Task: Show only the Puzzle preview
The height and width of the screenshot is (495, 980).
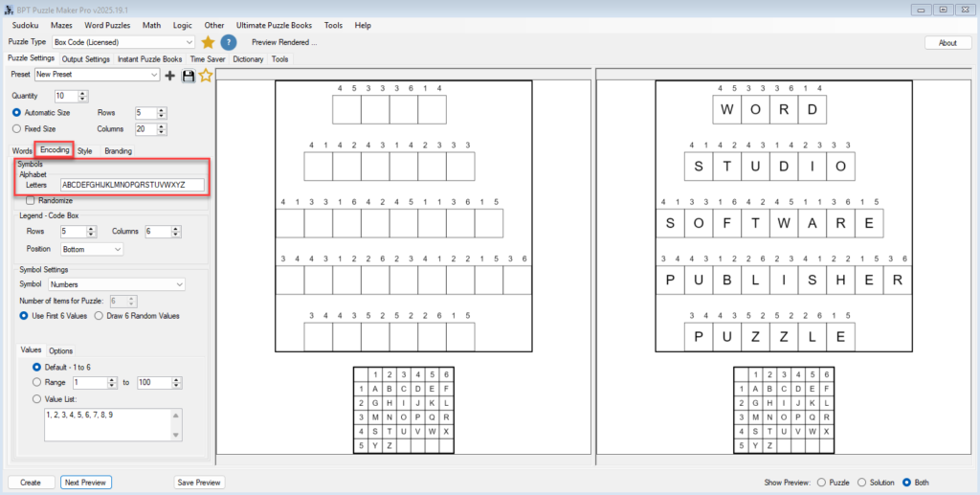Action: [821, 483]
